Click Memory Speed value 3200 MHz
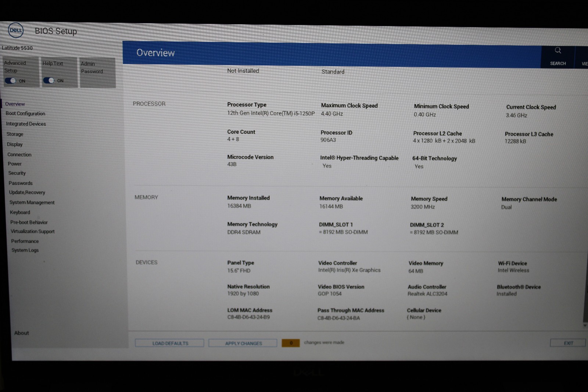 tap(423, 207)
